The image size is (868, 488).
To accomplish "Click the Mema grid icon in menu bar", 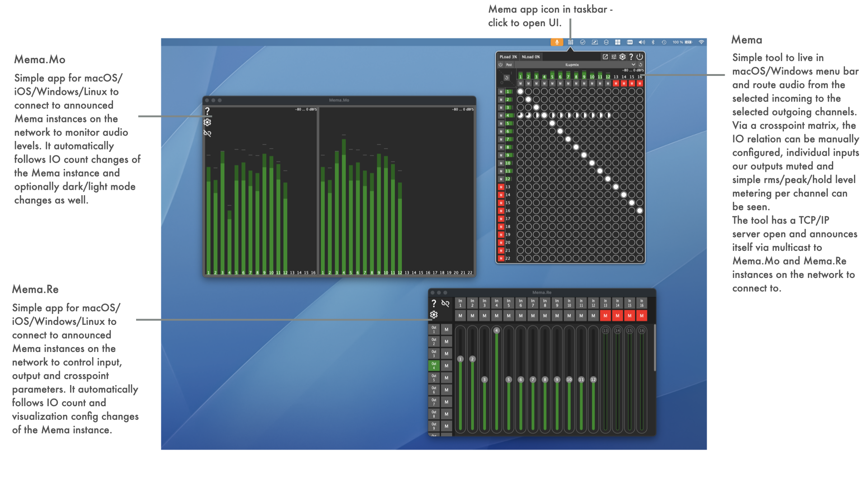I will [571, 42].
